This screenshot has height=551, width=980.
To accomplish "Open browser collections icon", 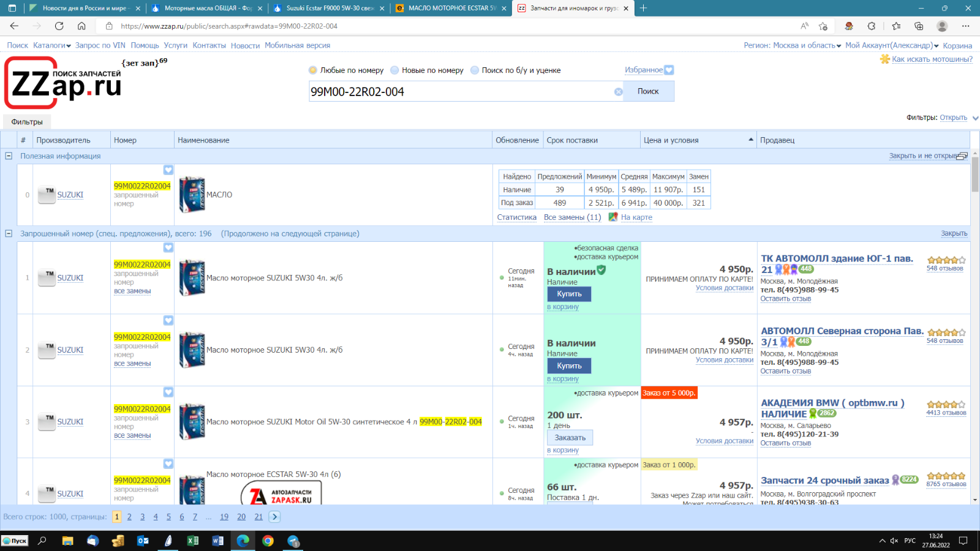I will [919, 26].
